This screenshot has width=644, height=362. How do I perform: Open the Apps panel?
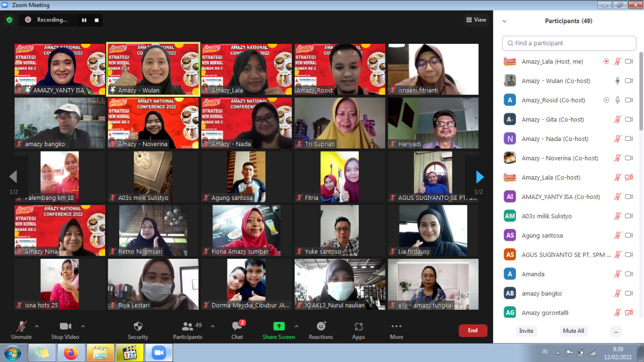(x=358, y=330)
